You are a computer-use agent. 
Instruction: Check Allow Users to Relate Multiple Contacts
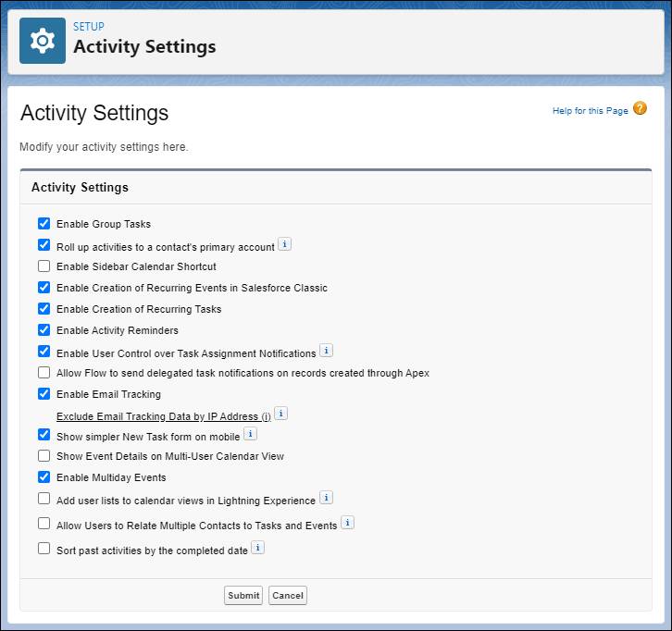click(44, 524)
